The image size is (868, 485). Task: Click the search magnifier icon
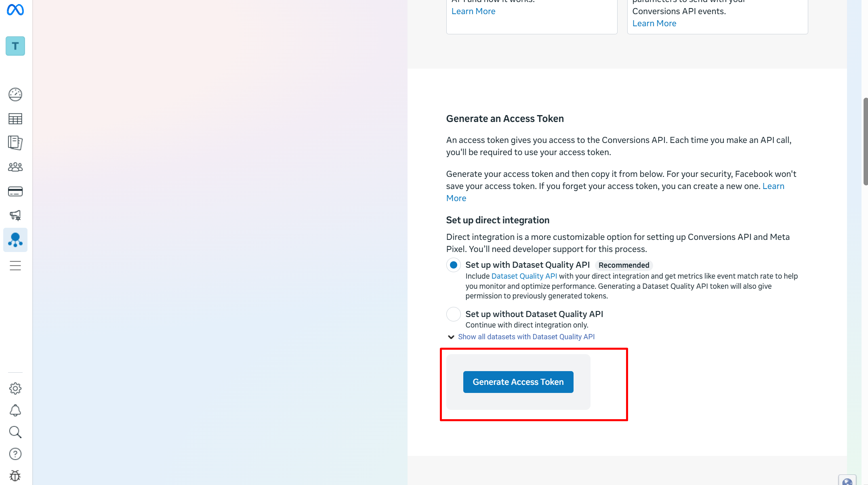pyautogui.click(x=15, y=432)
